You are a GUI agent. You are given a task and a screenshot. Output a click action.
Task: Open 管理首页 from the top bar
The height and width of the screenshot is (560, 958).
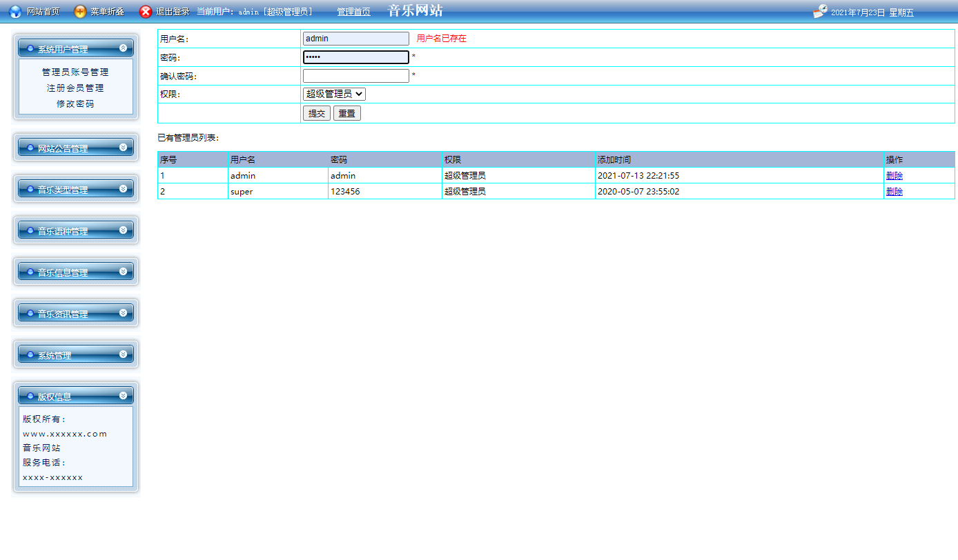pos(354,11)
